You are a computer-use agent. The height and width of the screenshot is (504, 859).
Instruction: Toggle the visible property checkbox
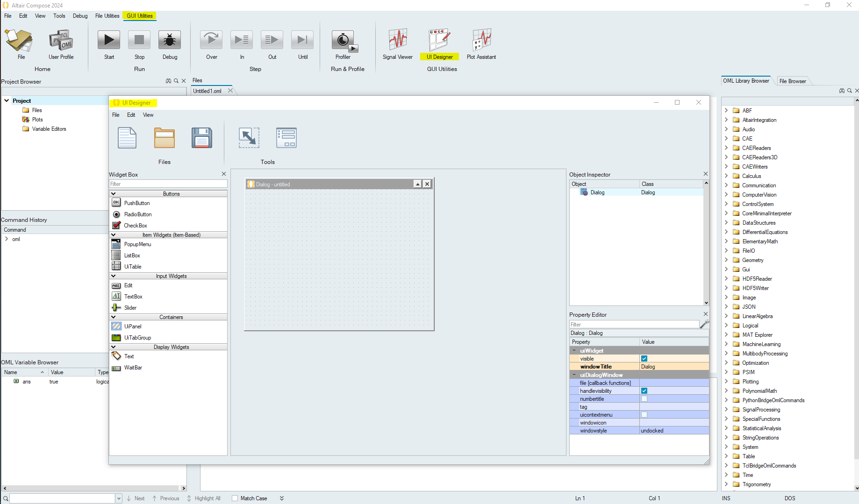[x=644, y=359]
